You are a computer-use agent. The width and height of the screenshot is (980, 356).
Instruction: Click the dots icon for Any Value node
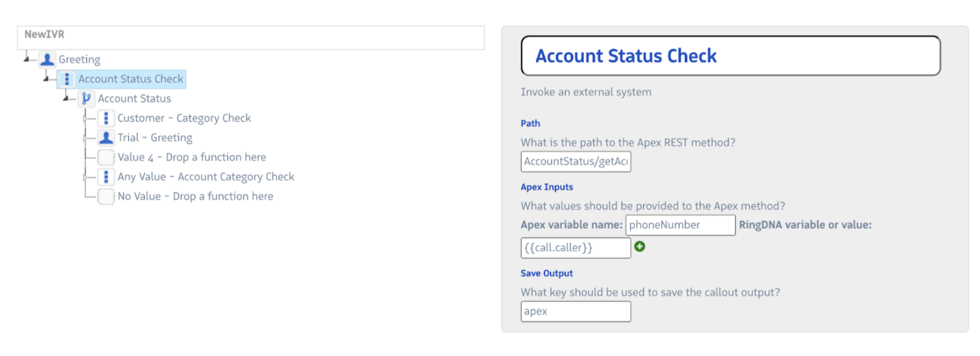(106, 177)
